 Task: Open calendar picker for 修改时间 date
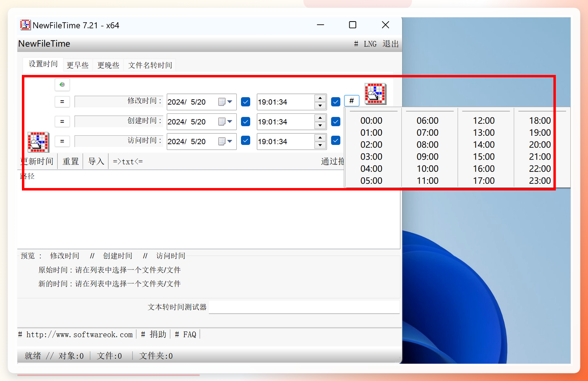click(x=226, y=102)
